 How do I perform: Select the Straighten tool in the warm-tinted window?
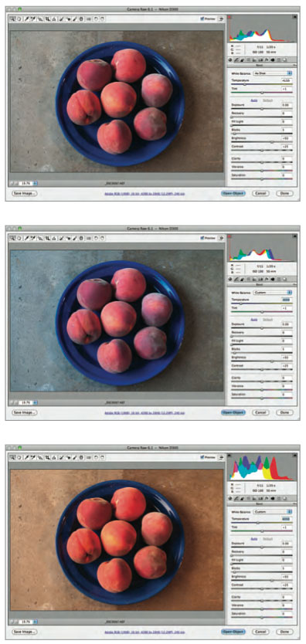pyautogui.click(x=54, y=458)
